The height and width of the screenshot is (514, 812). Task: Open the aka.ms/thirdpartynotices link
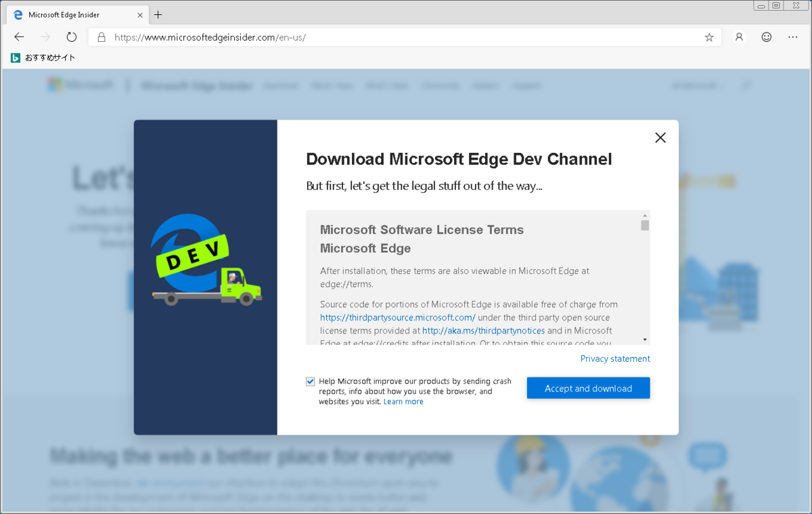point(484,331)
